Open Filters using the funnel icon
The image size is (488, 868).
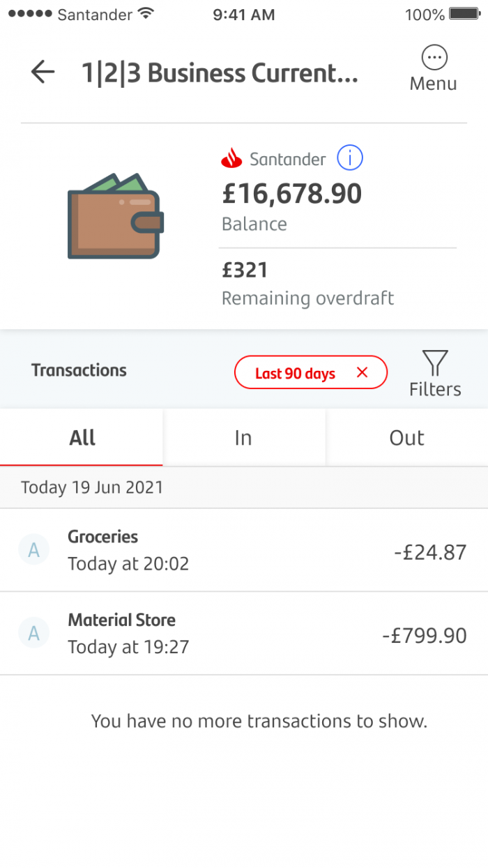434,363
